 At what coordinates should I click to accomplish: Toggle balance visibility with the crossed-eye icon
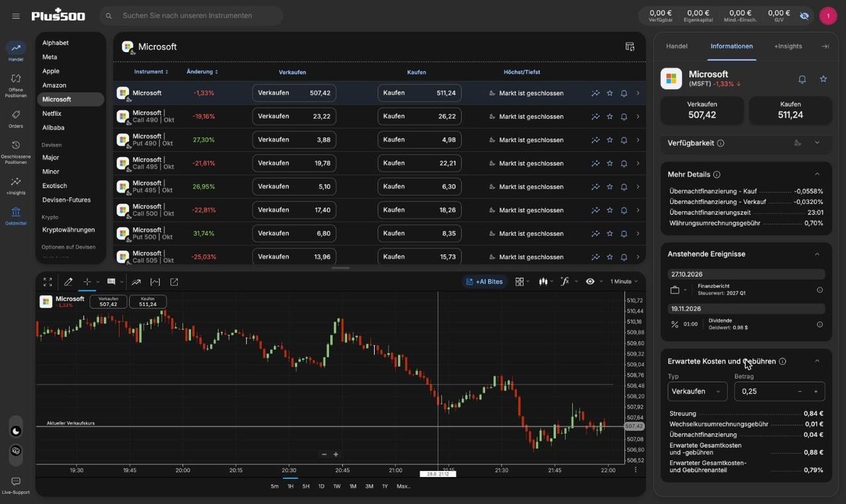coord(804,16)
